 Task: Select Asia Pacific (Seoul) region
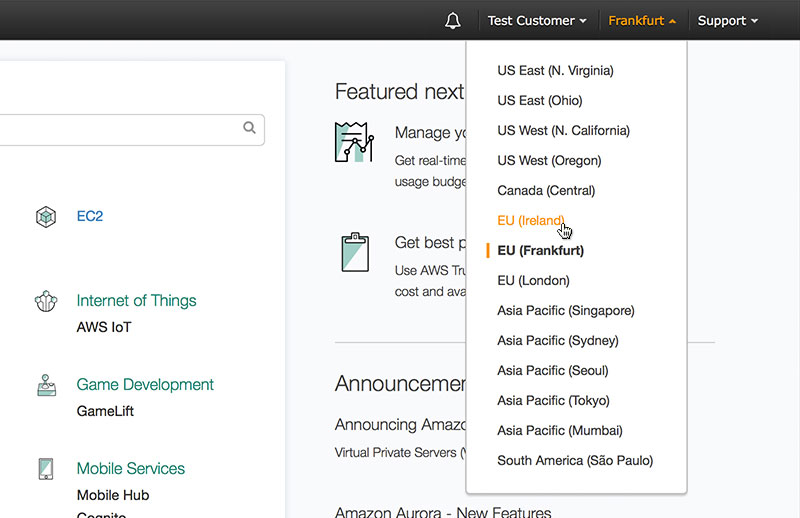tap(553, 371)
